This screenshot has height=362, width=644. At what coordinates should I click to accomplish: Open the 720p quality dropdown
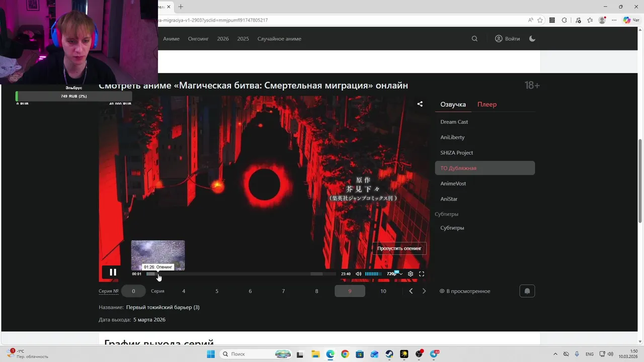[x=394, y=274]
